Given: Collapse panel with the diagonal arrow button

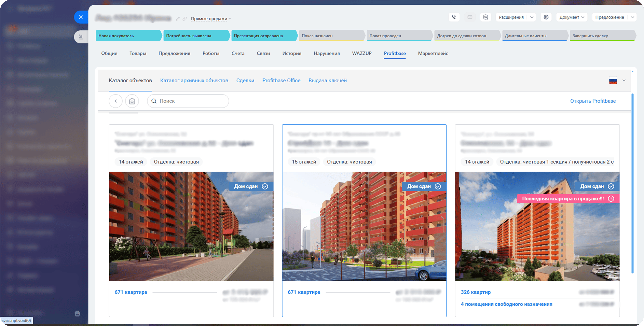Looking at the screenshot, I should click(x=81, y=37).
